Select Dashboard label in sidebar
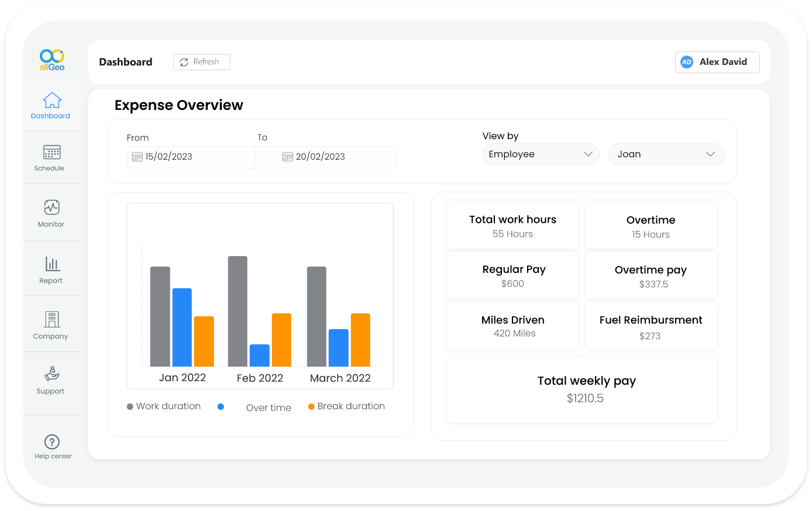The image size is (812, 511). coord(50,116)
